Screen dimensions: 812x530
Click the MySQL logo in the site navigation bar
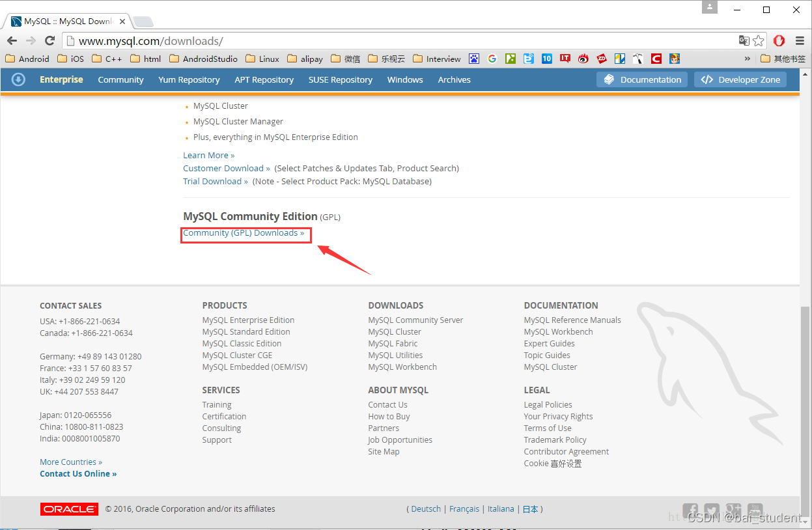(x=18, y=79)
